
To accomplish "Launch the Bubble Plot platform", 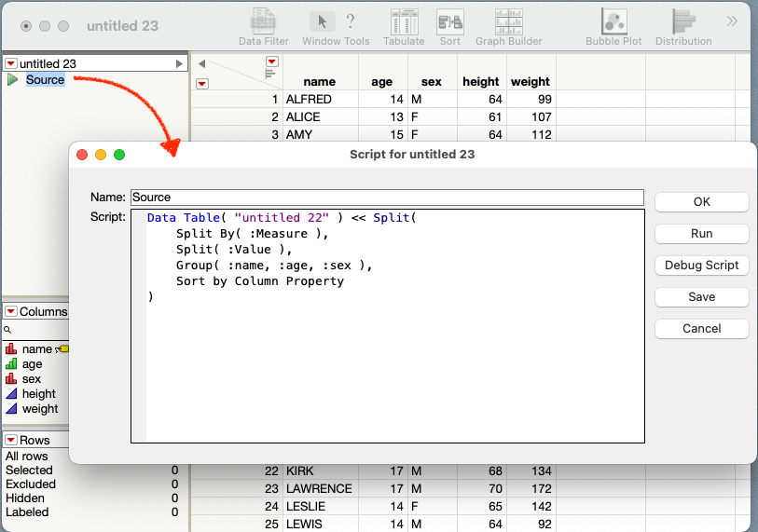I will 613,21.
